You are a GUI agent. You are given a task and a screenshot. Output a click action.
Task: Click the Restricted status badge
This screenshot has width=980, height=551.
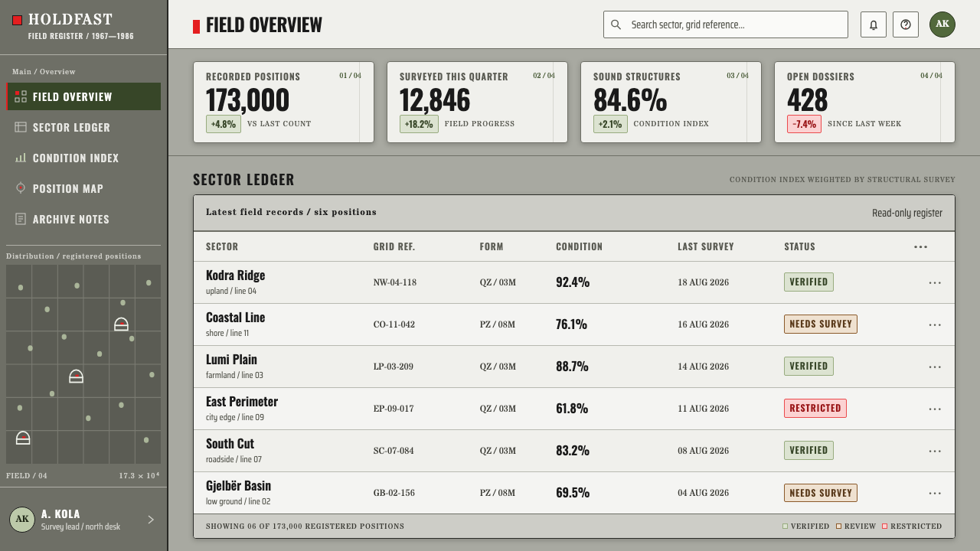coord(815,409)
